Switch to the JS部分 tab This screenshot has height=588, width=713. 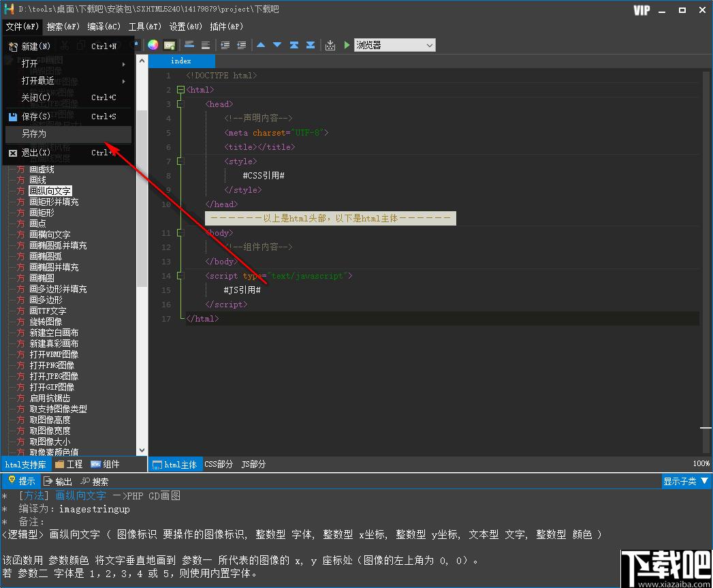pyautogui.click(x=253, y=464)
